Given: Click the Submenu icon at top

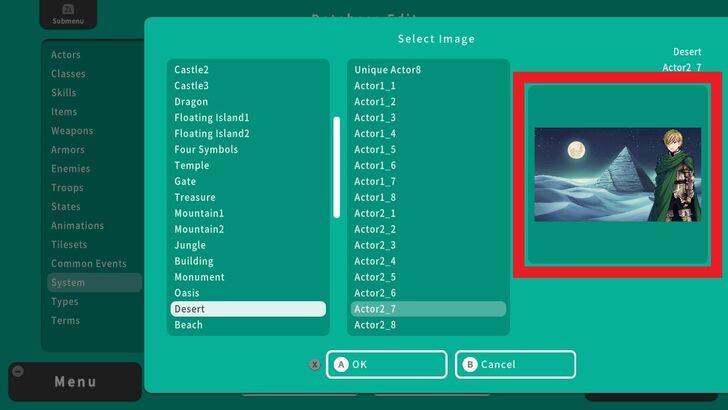Looking at the screenshot, I should click(68, 9).
